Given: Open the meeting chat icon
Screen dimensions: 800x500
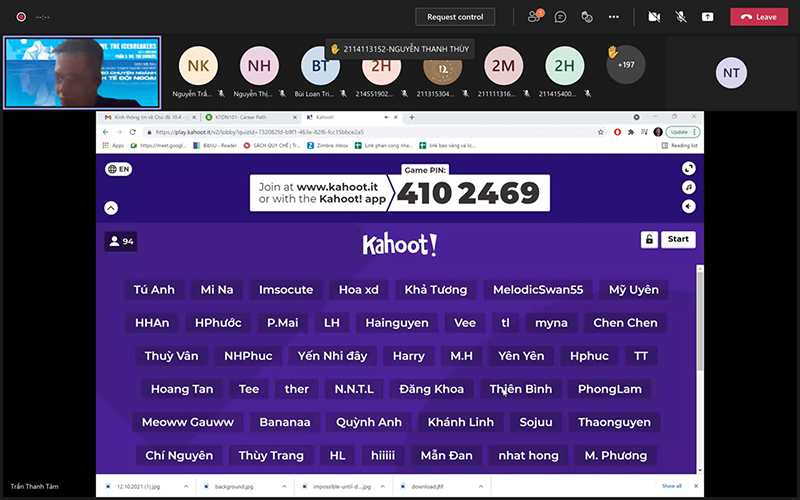Looking at the screenshot, I should click(560, 17).
